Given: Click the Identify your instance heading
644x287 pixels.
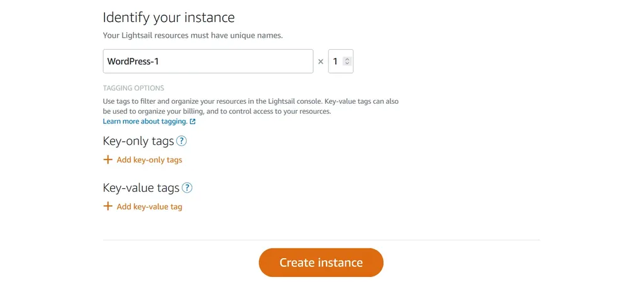Looking at the screenshot, I should [169, 18].
